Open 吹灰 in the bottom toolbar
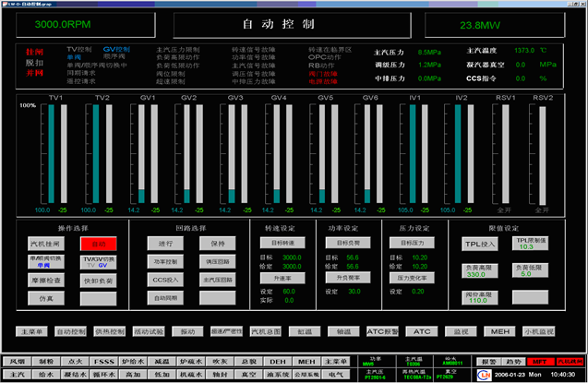This screenshot has height=383, width=588. coord(220,362)
